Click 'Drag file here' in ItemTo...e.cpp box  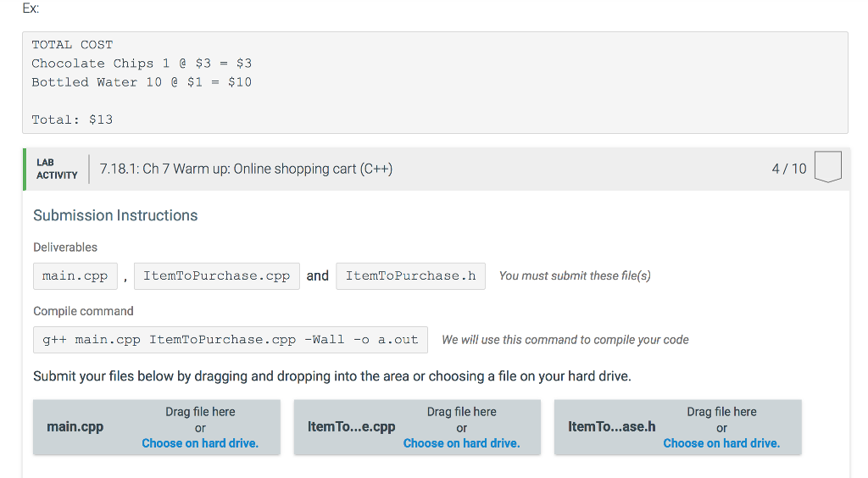point(461,412)
